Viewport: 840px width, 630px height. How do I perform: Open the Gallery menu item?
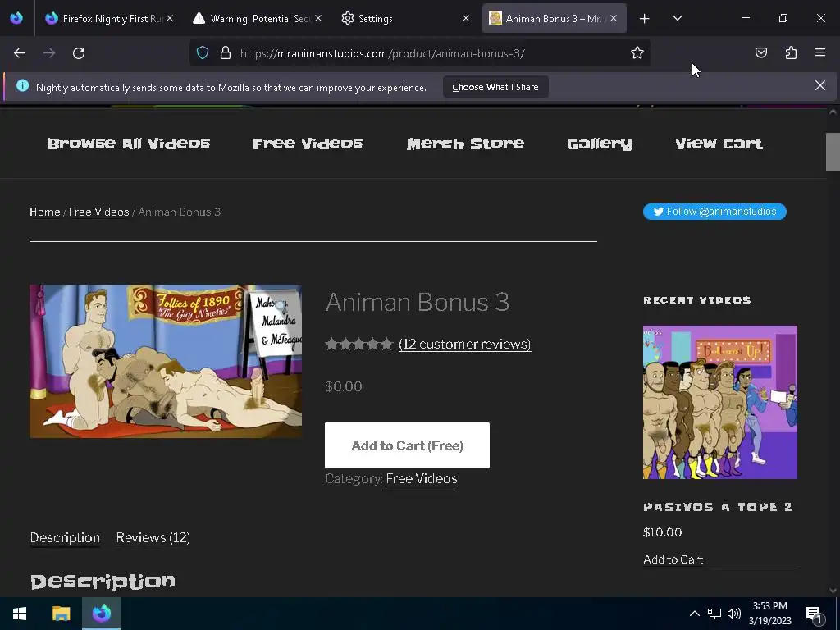coord(600,144)
